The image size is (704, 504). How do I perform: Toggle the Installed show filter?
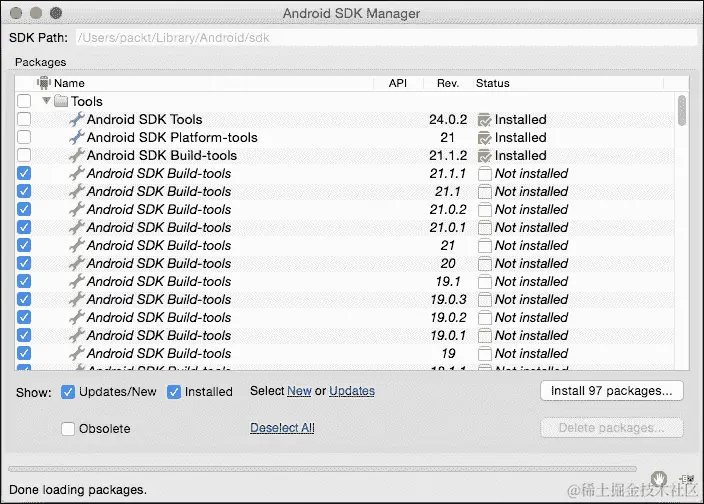point(174,392)
